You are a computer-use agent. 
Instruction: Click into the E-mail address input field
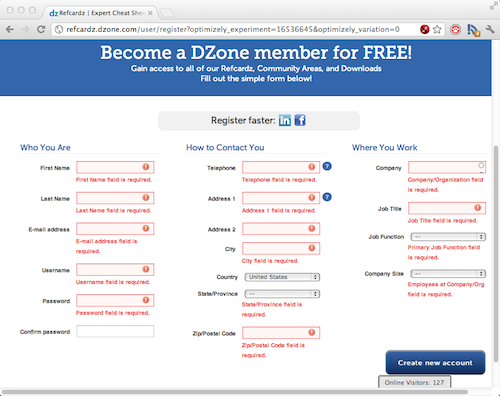[115, 229]
